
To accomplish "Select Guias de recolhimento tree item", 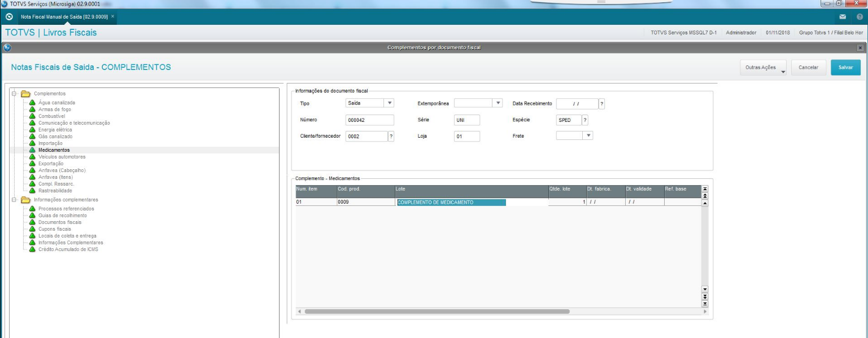I will (63, 216).
